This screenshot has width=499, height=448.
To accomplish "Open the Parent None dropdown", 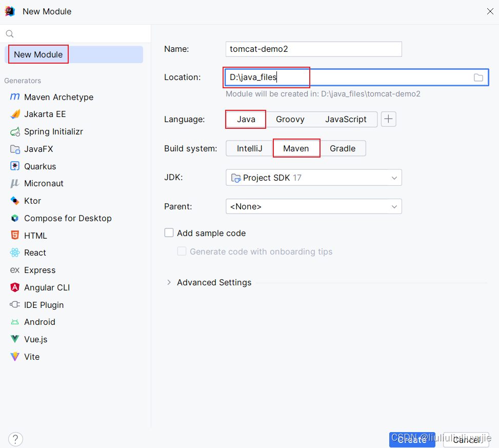I will pos(313,206).
